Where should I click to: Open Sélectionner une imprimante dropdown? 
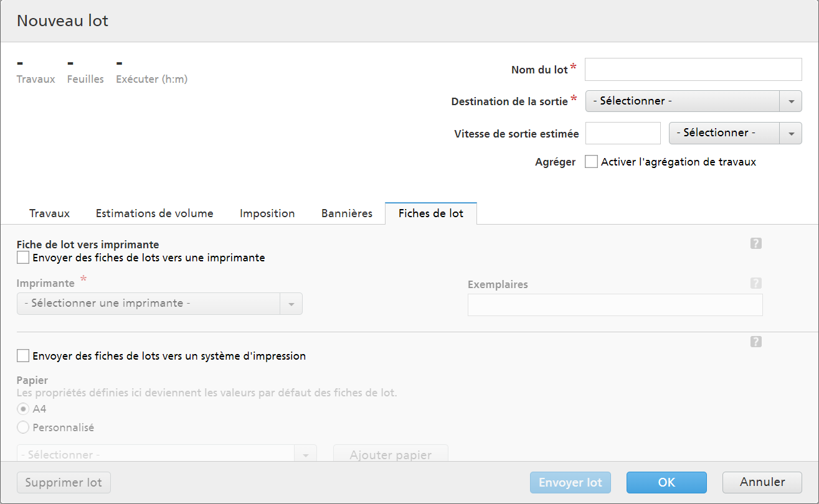coord(159,304)
